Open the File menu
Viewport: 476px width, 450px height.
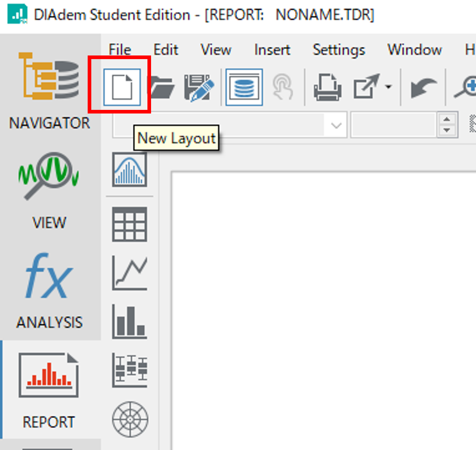120,50
